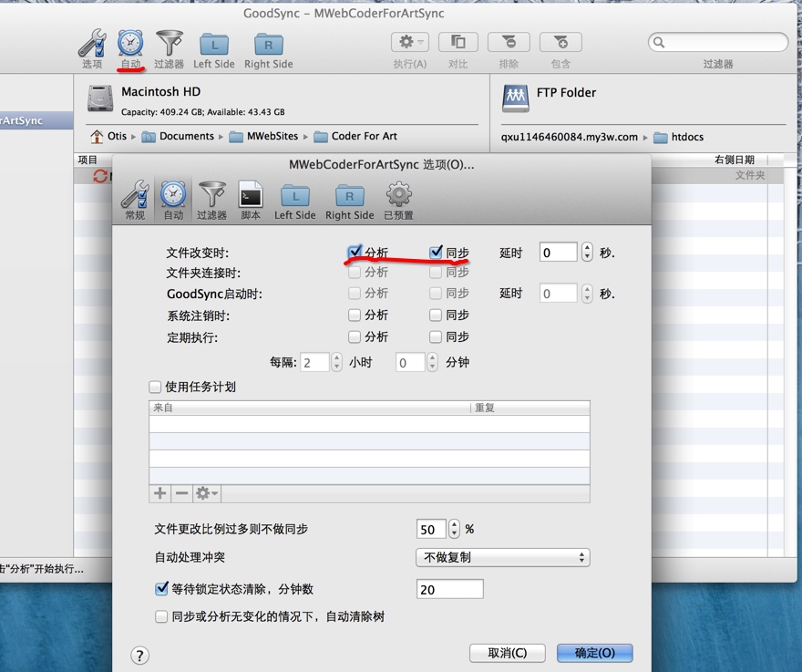Adjust GoodSync启动时 延时 stepper

point(587,294)
